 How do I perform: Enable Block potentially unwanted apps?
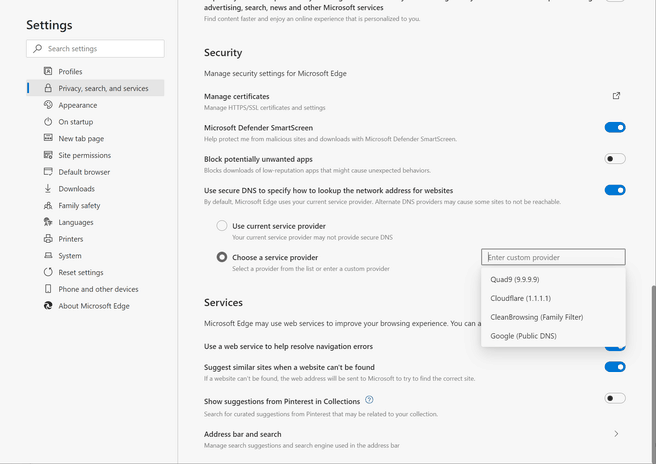point(615,159)
